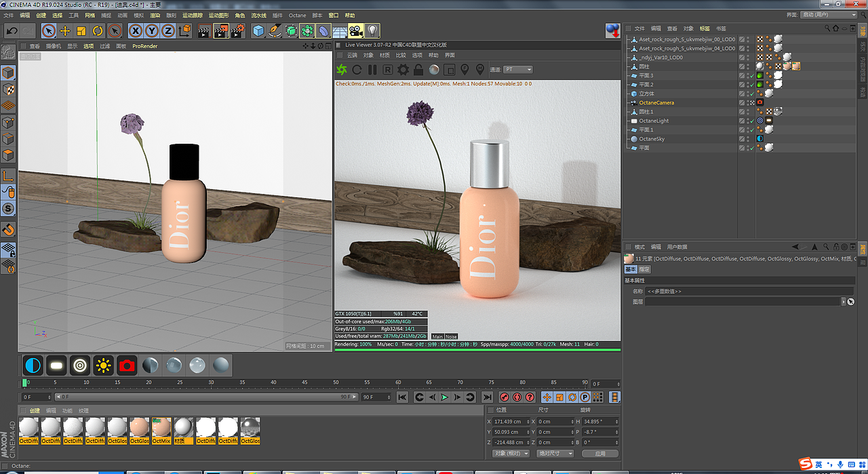Screen dimensions: 868x474
Task: Add Octane camera red icon
Action: click(126, 366)
